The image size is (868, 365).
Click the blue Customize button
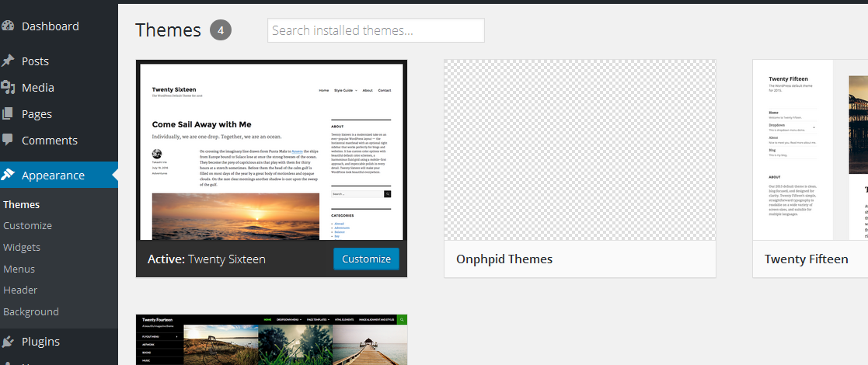(x=366, y=259)
